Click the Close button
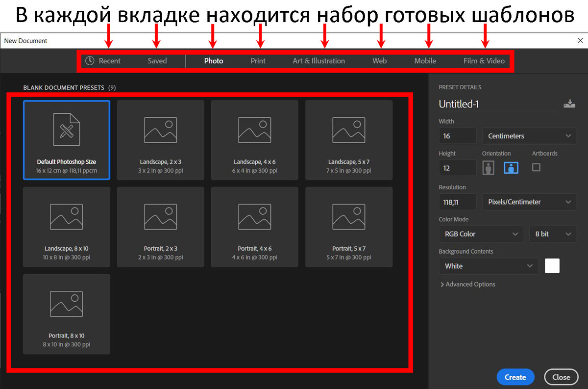Image resolution: width=588 pixels, height=389 pixels. tap(561, 377)
